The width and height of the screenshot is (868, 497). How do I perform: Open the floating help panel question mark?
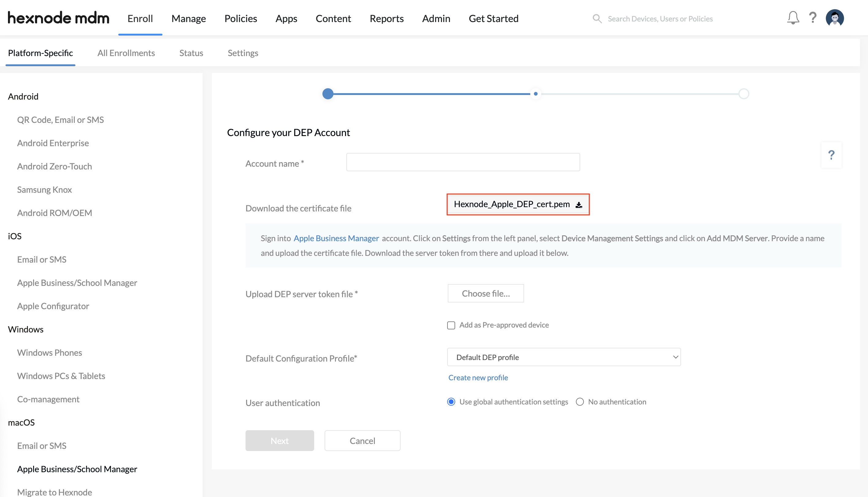tap(832, 155)
